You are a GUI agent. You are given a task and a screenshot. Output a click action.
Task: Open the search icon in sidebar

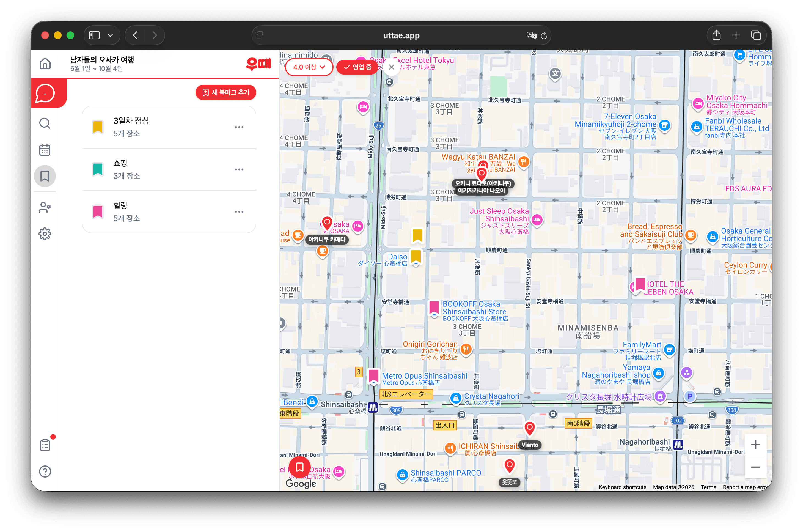click(x=45, y=124)
